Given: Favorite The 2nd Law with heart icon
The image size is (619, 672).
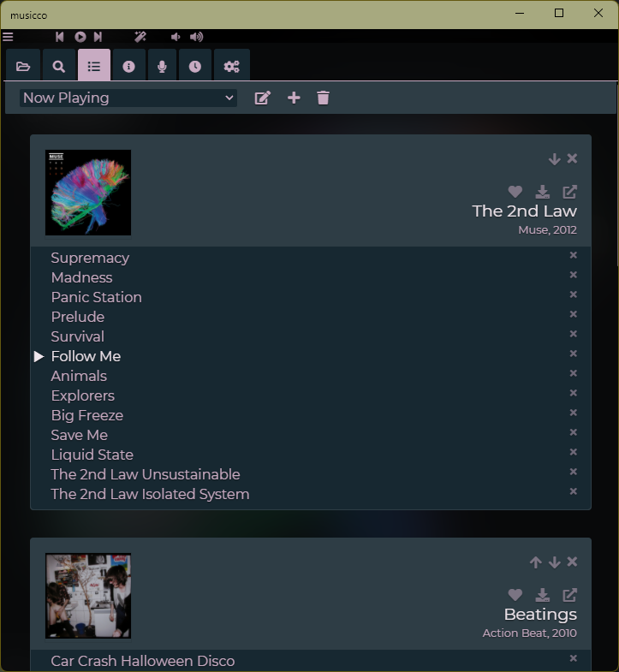Looking at the screenshot, I should point(515,192).
